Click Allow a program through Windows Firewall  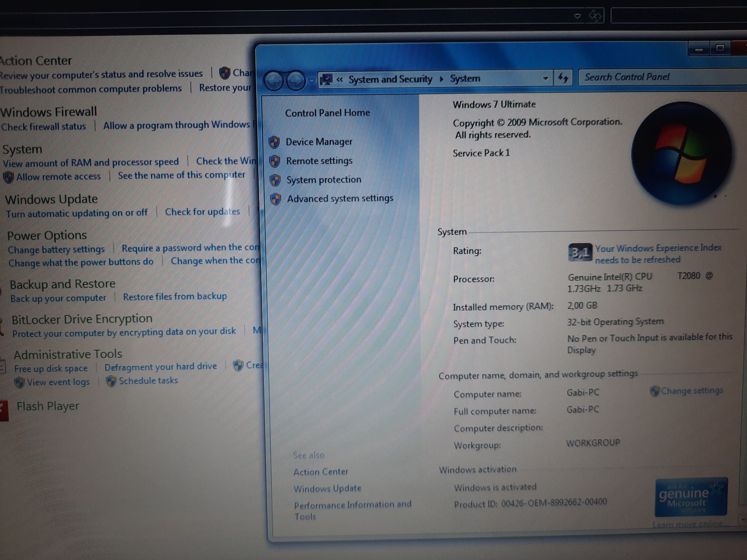179,125
